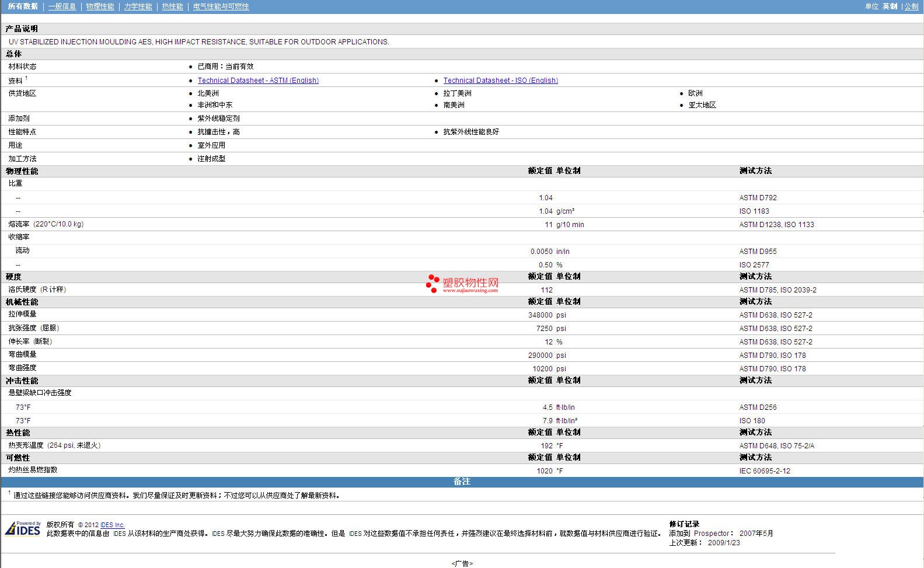Viewport: 924px width, 568px height.
Task: Follow the IDES Inc. copyright link
Action: 112,525
